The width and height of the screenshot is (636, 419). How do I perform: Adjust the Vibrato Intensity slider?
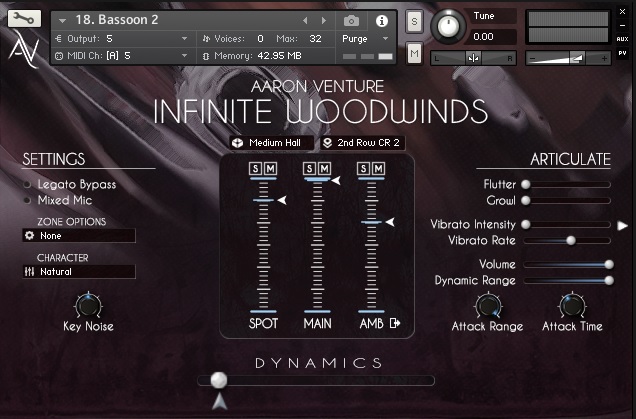pos(567,224)
